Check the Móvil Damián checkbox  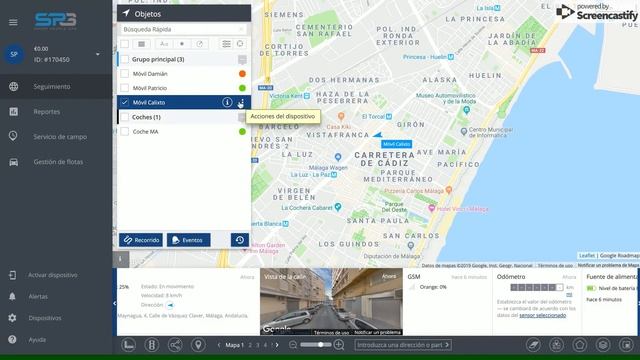pyautogui.click(x=125, y=74)
